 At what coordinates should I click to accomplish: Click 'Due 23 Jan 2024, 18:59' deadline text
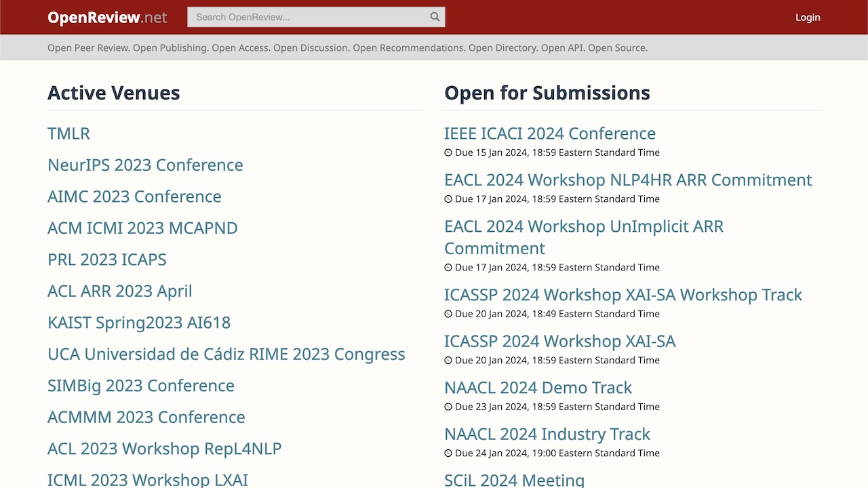(557, 407)
